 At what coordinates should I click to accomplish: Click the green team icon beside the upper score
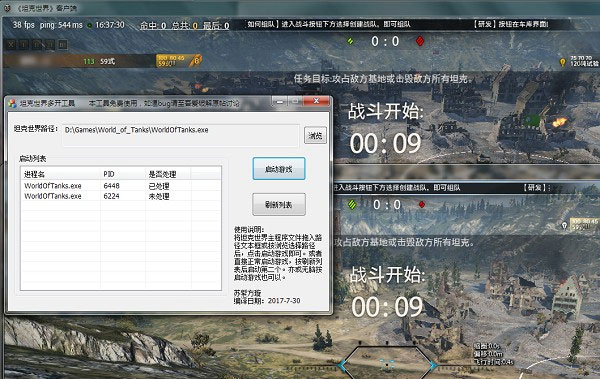coord(351,41)
